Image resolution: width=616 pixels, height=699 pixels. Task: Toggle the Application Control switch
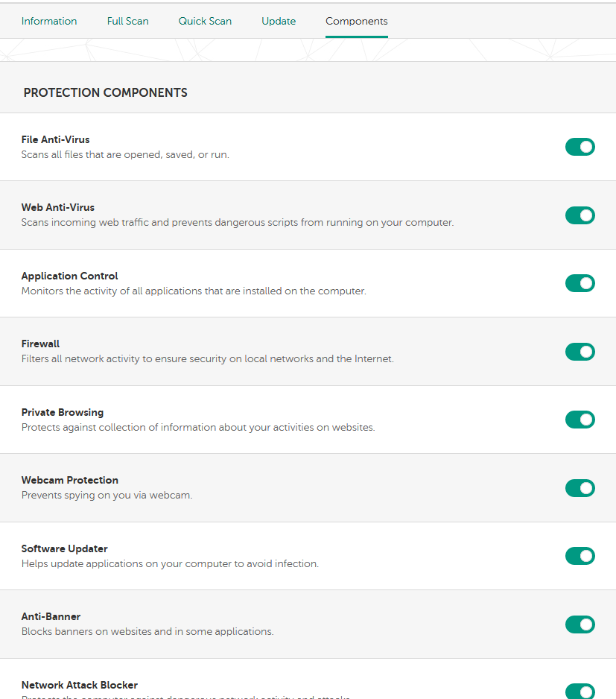[580, 283]
